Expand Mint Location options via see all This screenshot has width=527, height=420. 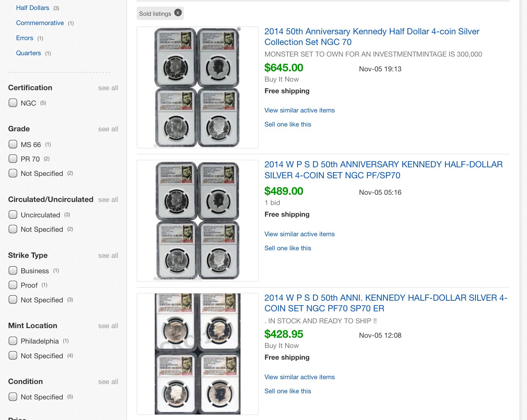click(108, 326)
